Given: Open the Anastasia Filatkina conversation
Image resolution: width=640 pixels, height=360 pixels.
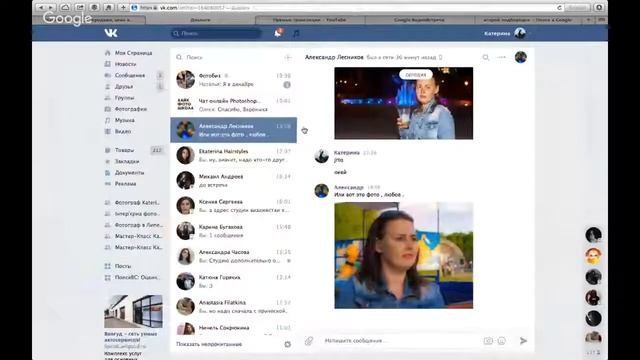Looking at the screenshot, I should click(233, 307).
